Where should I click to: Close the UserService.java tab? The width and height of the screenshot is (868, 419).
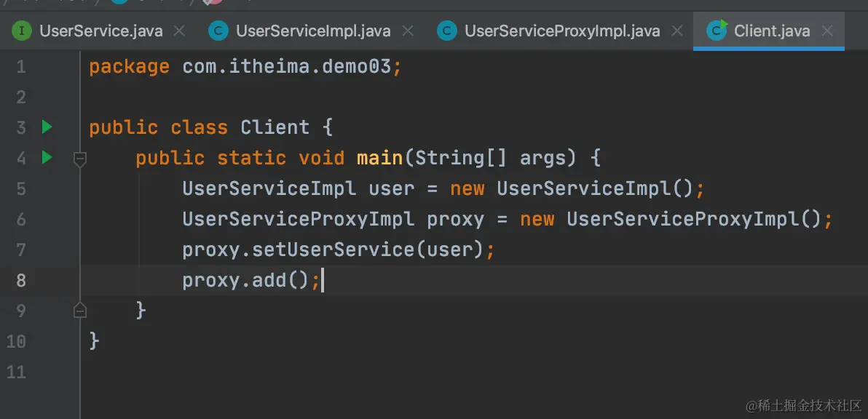tap(179, 31)
